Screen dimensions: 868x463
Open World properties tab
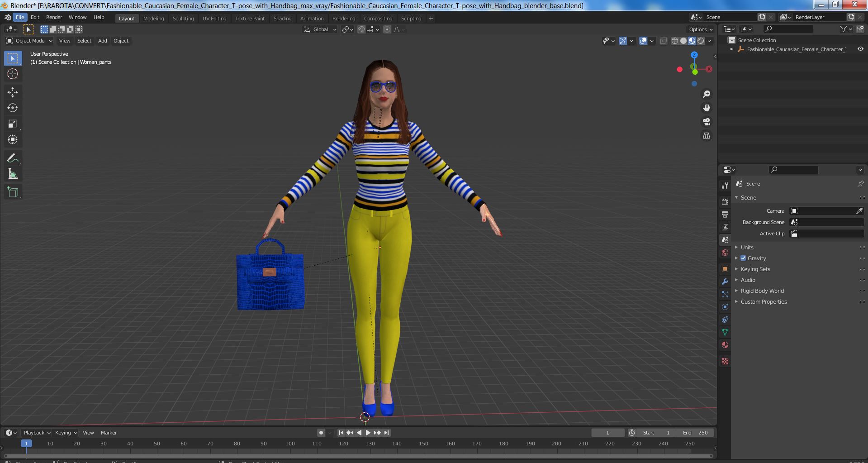725,253
